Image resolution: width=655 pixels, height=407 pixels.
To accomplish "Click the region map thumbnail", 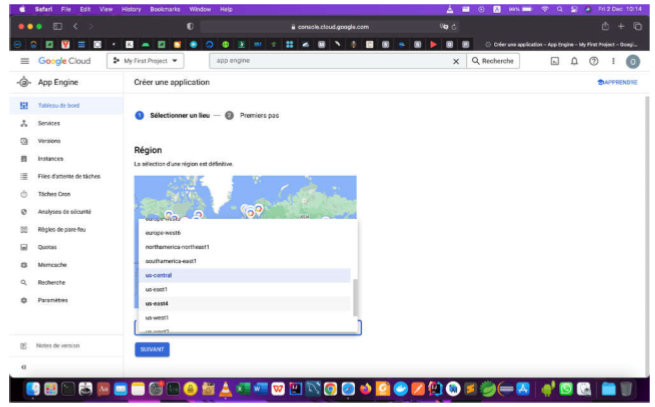I will click(x=245, y=197).
